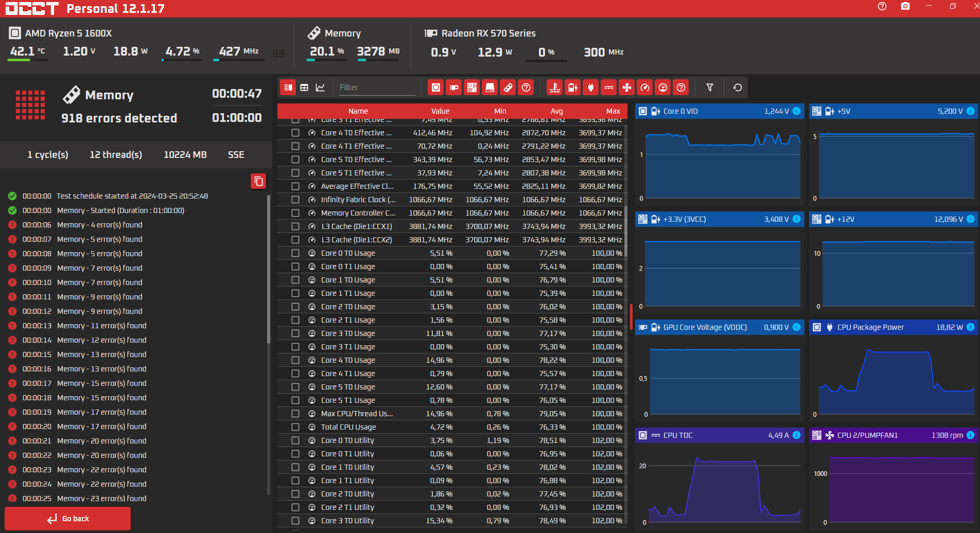Toggle the temperature sensor type filter
The image size is (980, 533).
555,87
